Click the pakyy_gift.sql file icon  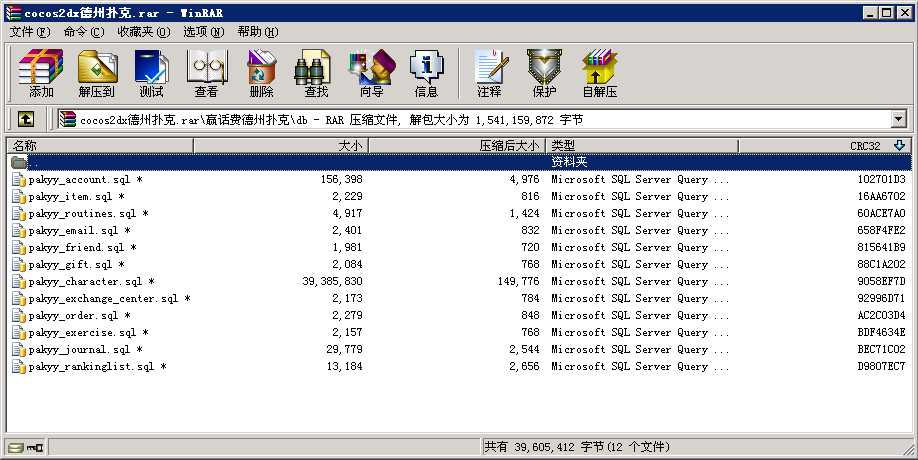coord(19,264)
